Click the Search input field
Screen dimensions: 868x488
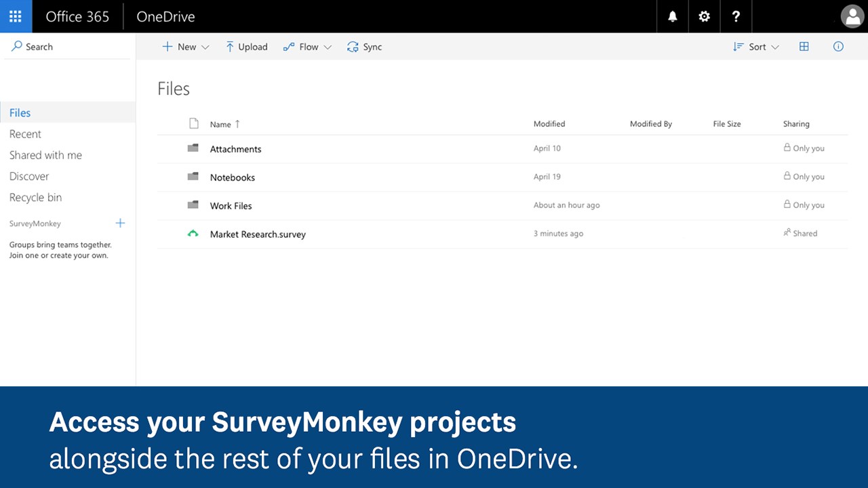tap(67, 47)
